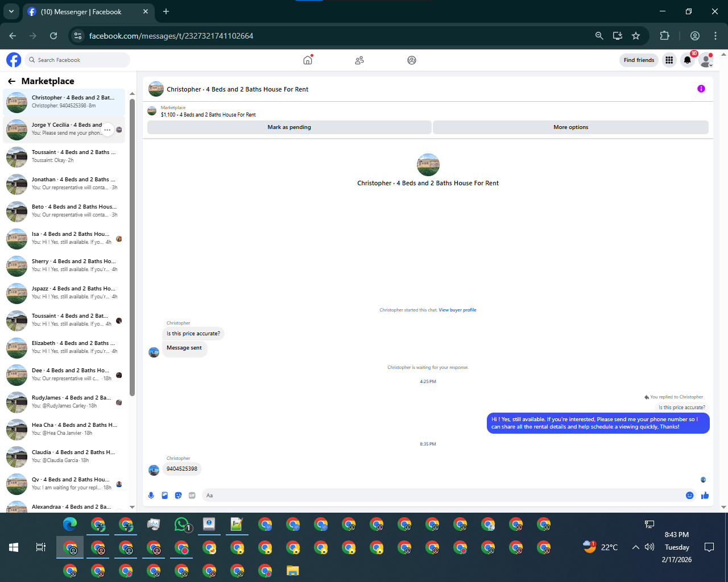Open View buyer profile link

tap(457, 310)
